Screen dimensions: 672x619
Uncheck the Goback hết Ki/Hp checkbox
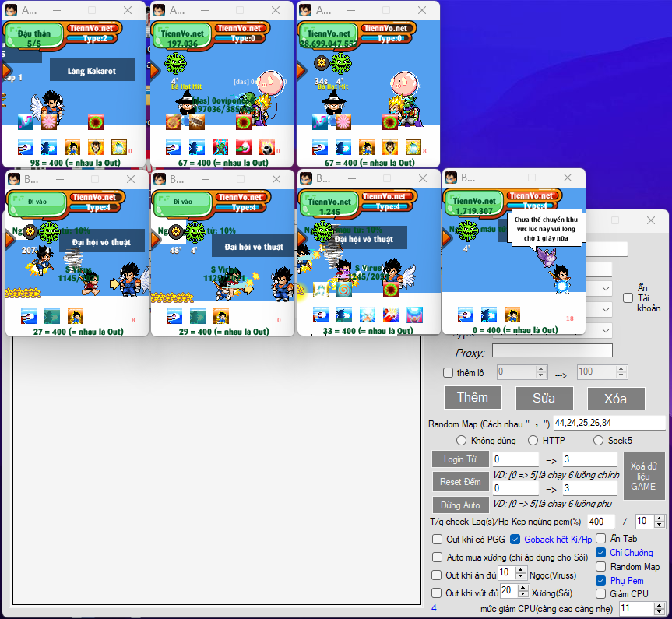pos(515,539)
